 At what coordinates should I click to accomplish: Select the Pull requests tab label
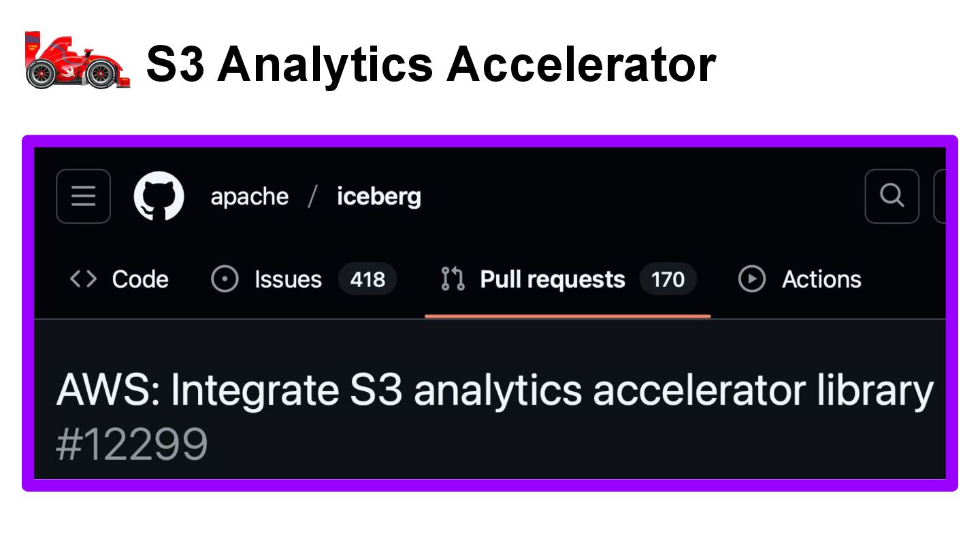[x=553, y=279]
